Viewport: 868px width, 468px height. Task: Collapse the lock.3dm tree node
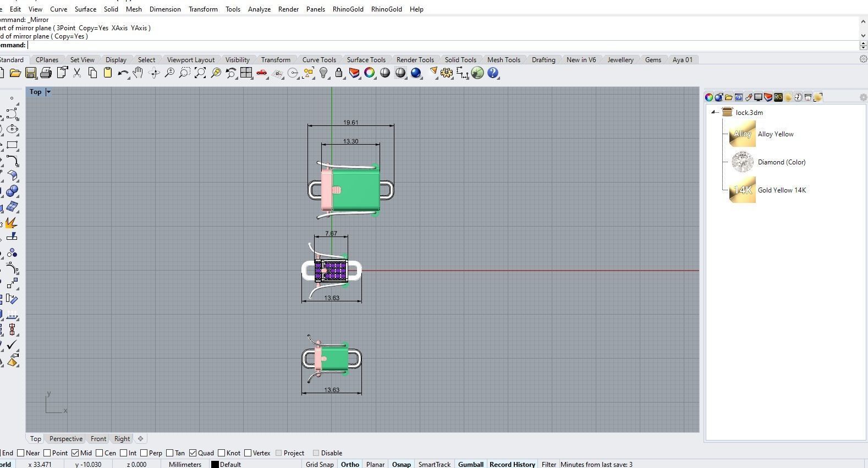(x=714, y=112)
